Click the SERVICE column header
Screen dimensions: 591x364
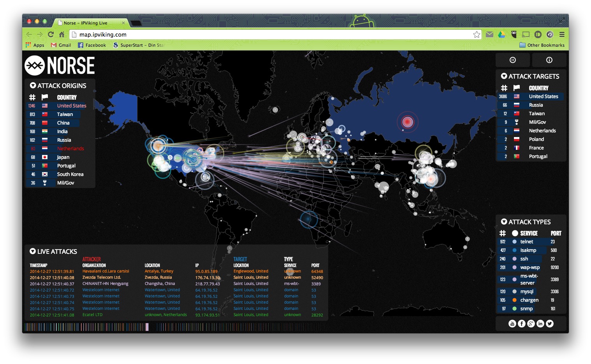point(529,233)
